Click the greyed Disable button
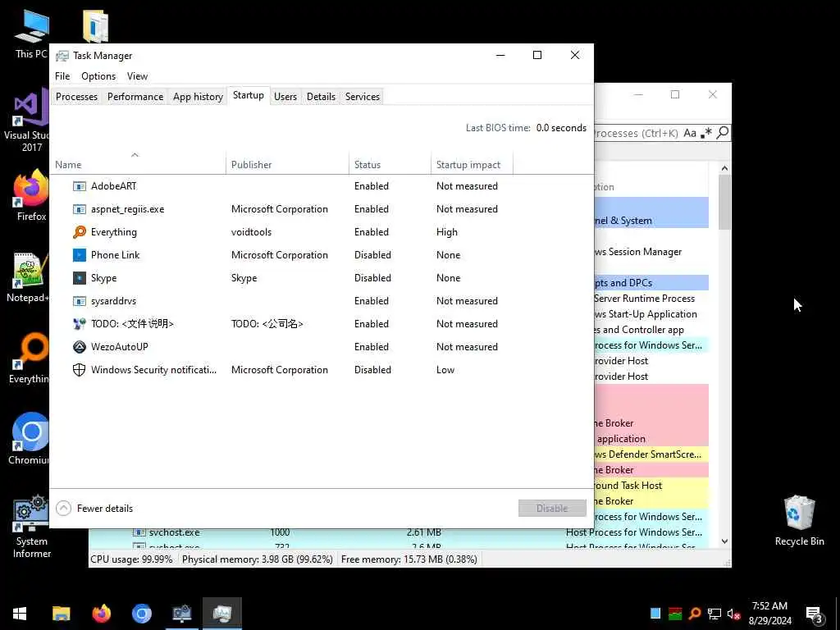Viewport: 840px width, 630px height. [x=552, y=508]
